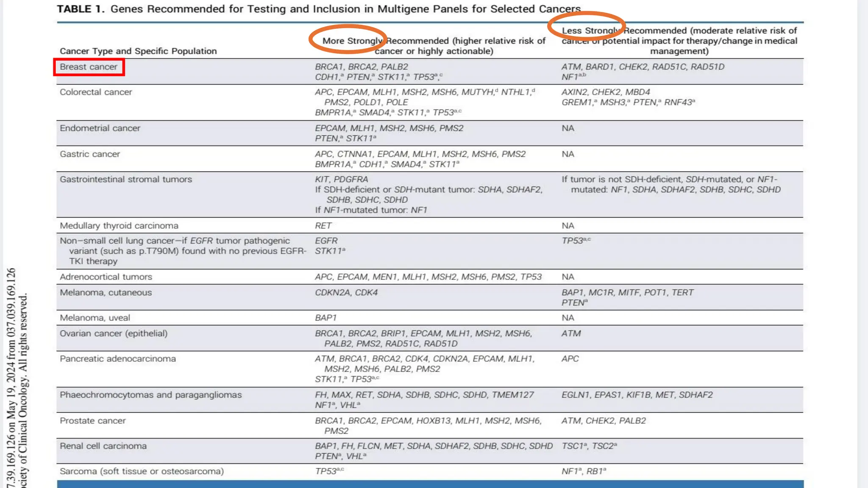This screenshot has height=488, width=868.
Task: Click the highlighted Breast cancer row label
Action: point(89,67)
